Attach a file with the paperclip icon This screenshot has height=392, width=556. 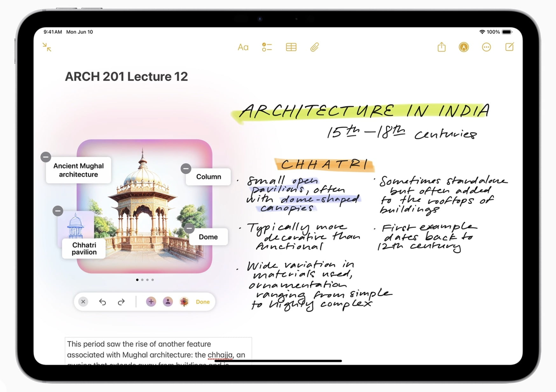click(x=315, y=47)
